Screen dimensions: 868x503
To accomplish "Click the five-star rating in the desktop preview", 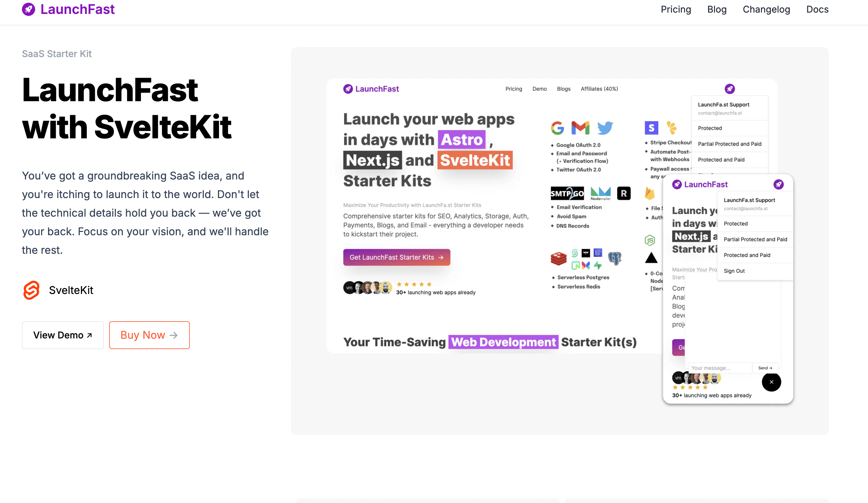I will point(414,284).
